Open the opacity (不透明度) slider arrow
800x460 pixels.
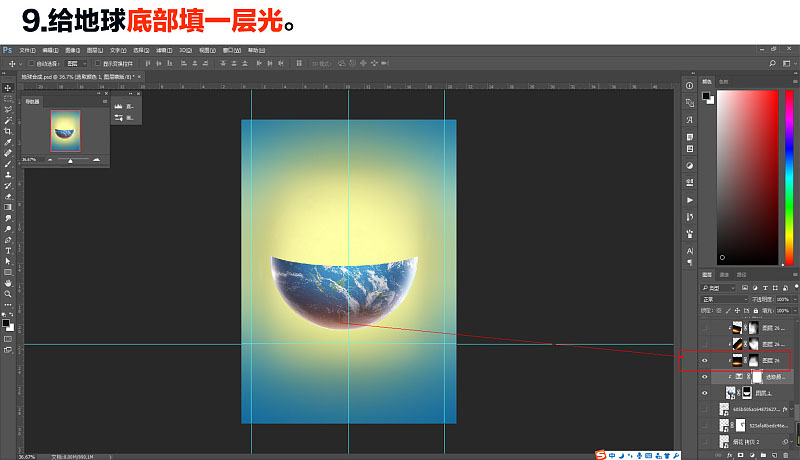795,299
